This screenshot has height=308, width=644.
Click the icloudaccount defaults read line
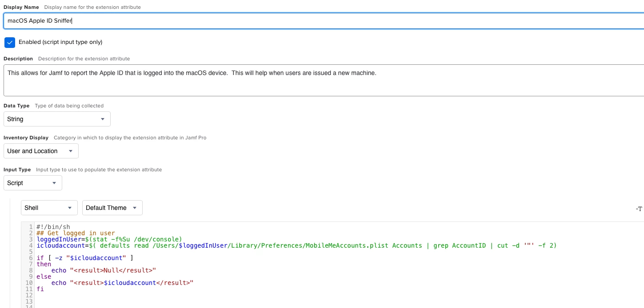click(x=296, y=245)
